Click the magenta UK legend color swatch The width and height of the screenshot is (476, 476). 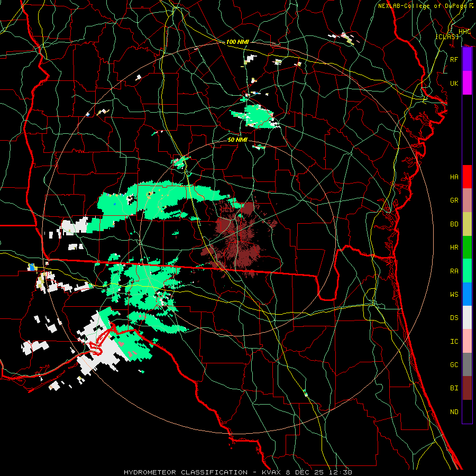467,83
